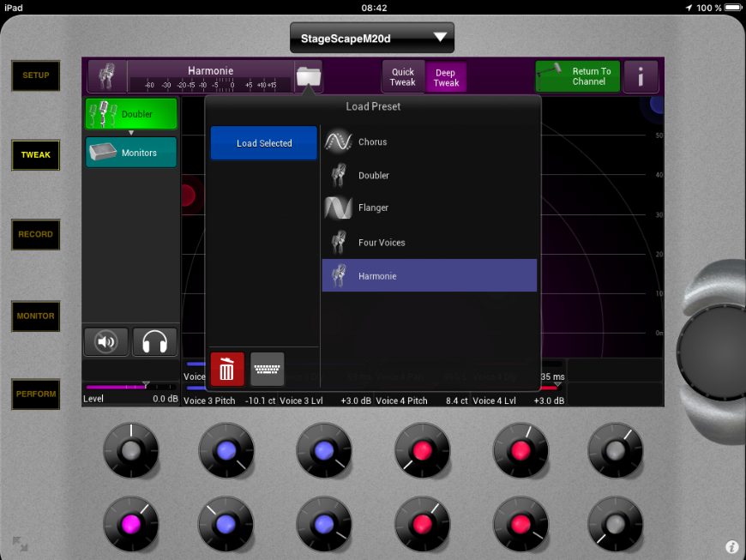This screenshot has width=746, height=560.
Task: Toggle the Doubler effect block
Action: [131, 114]
